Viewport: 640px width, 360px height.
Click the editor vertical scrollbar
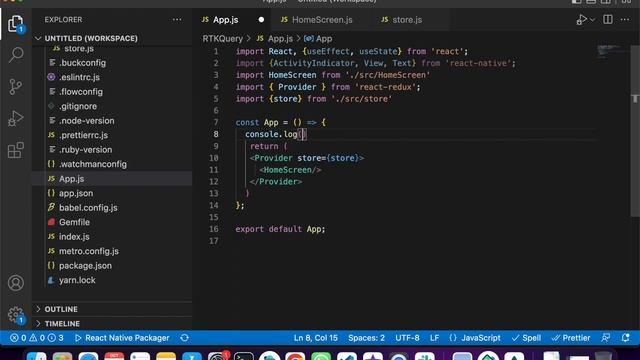click(x=635, y=131)
